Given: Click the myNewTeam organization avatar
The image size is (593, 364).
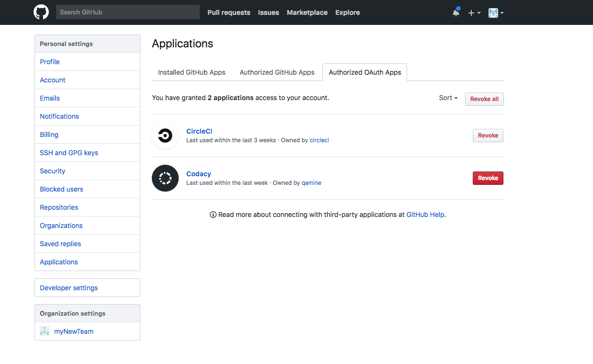Looking at the screenshot, I should coord(45,331).
